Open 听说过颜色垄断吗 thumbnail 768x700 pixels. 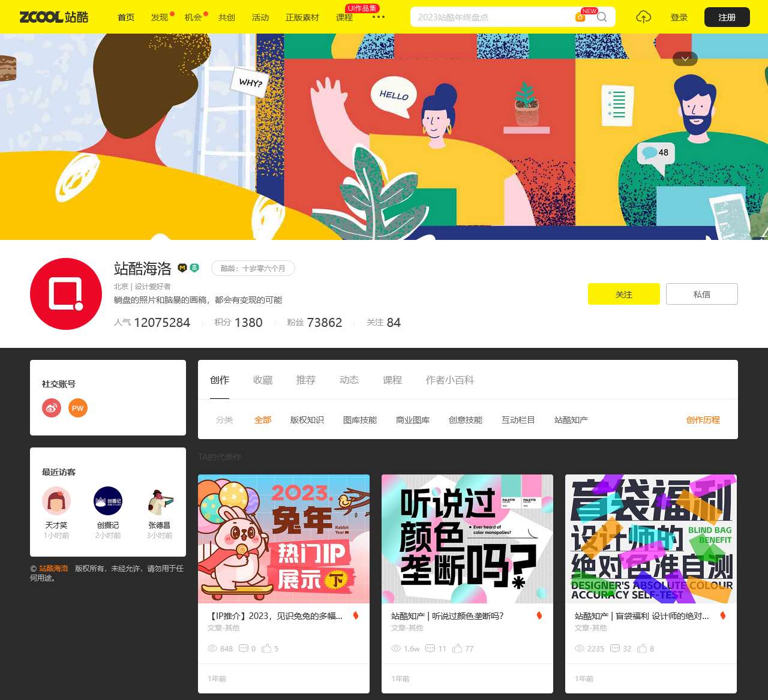[467, 539]
